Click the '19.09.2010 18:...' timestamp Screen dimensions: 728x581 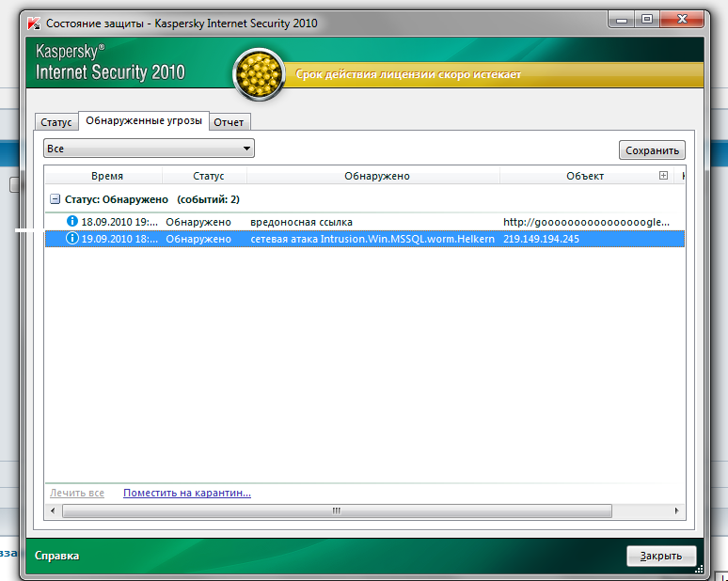(x=119, y=239)
